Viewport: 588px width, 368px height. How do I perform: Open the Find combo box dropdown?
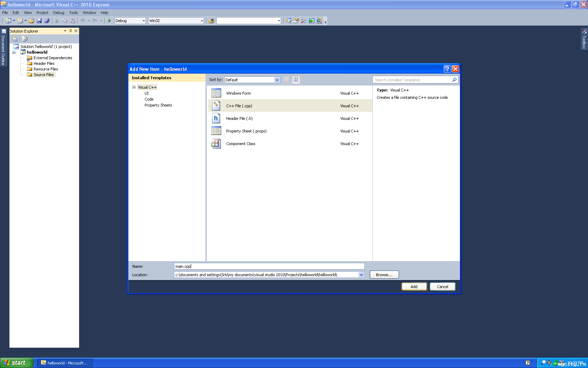coord(279,21)
